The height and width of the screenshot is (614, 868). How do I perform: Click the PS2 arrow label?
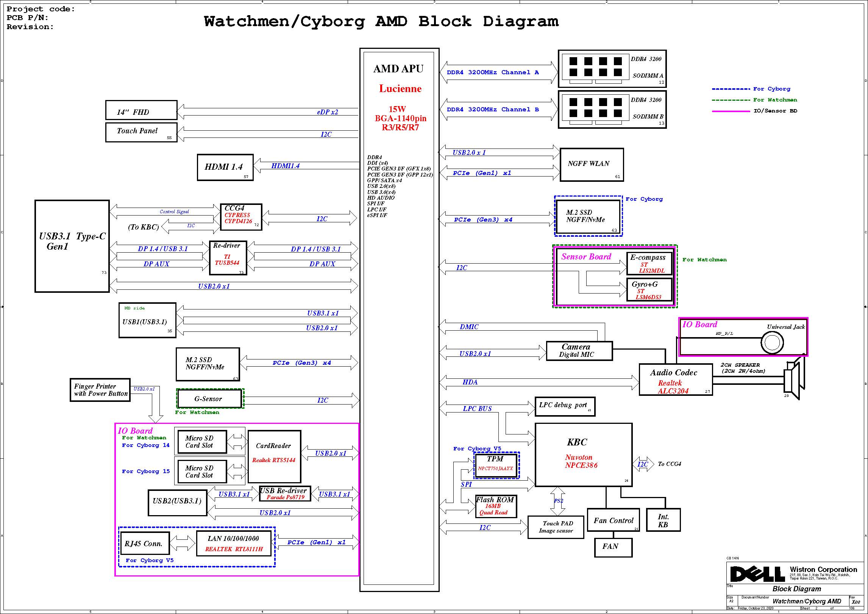[x=559, y=501]
